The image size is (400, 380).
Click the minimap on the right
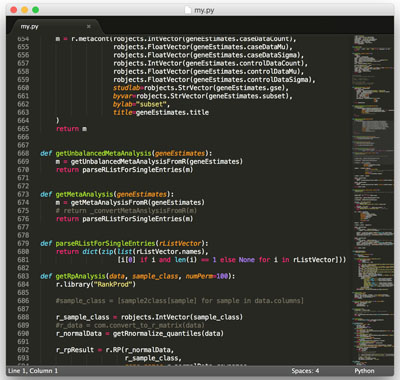click(373, 199)
